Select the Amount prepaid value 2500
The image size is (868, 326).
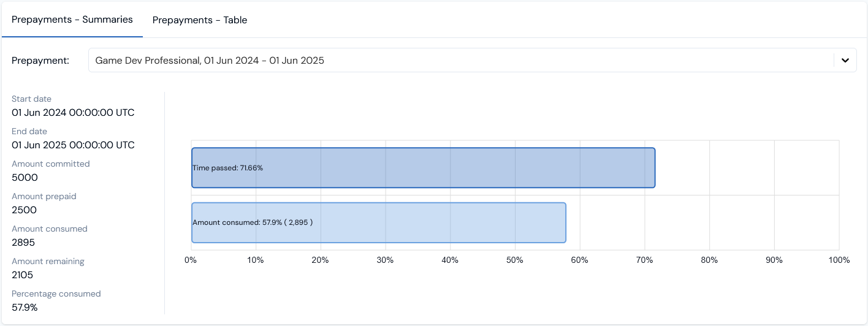point(24,210)
